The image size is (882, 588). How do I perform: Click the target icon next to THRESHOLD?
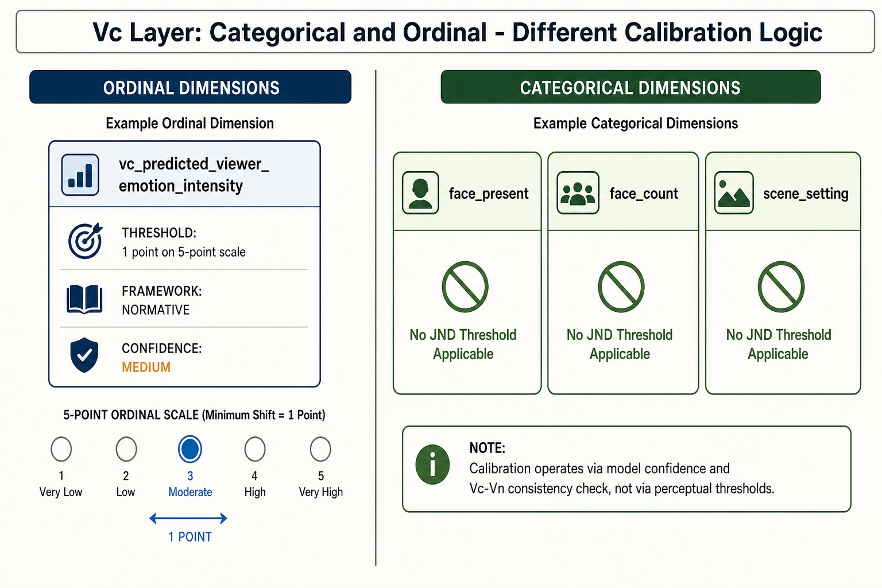[x=85, y=241]
